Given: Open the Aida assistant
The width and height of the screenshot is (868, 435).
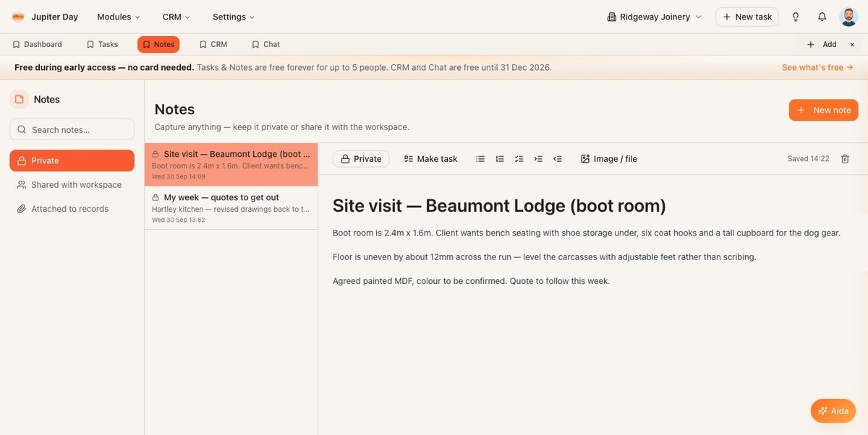Looking at the screenshot, I should [x=833, y=411].
